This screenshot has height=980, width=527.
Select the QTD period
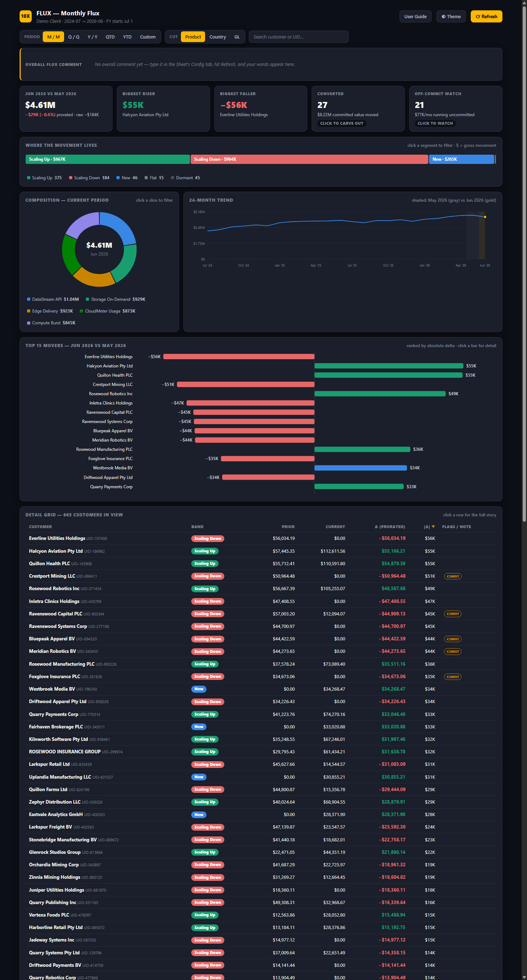tap(110, 37)
